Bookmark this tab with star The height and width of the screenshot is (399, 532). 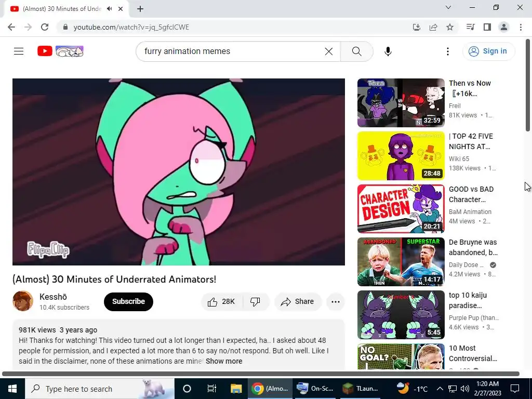coord(449,27)
